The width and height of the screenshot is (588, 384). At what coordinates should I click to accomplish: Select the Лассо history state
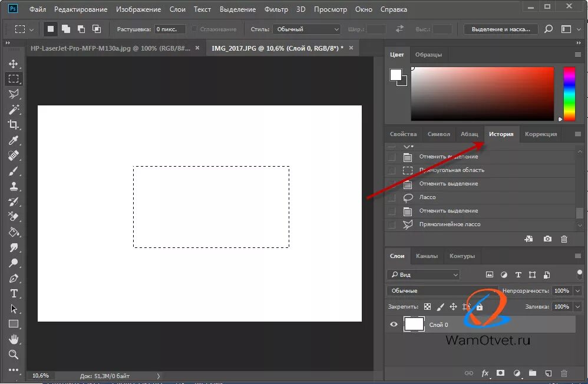click(x=480, y=197)
